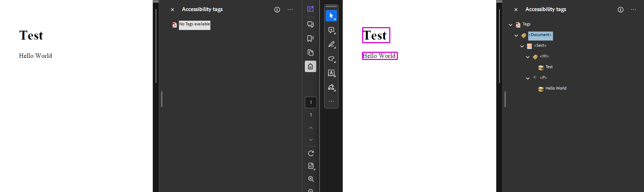Collapse the Tags root node
This screenshot has width=644, height=192.
pyautogui.click(x=511, y=25)
